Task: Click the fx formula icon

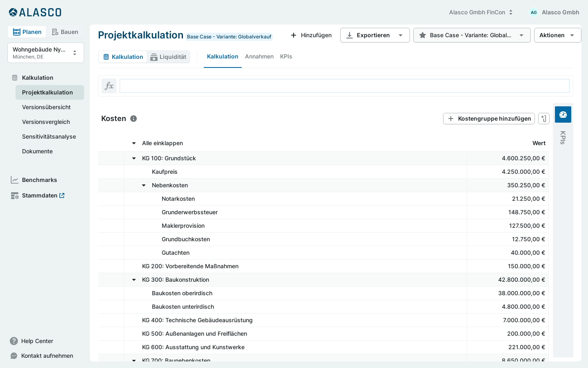Action: click(109, 86)
